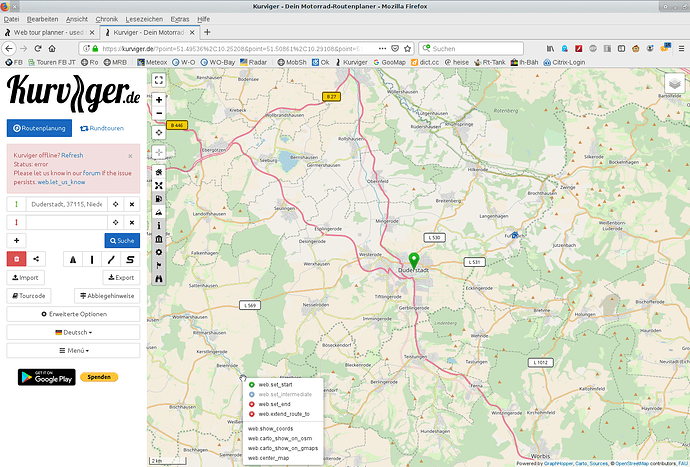
Task: Delete route with red trash button
Action: click(x=17, y=259)
